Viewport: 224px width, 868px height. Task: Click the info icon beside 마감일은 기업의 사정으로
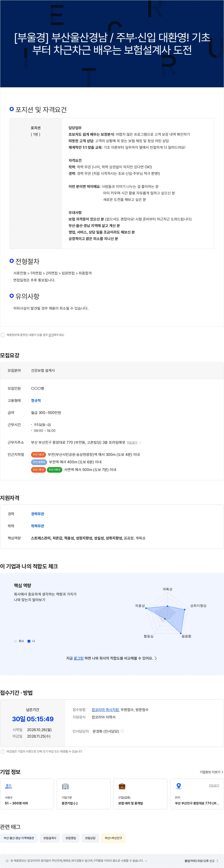(3, 751)
